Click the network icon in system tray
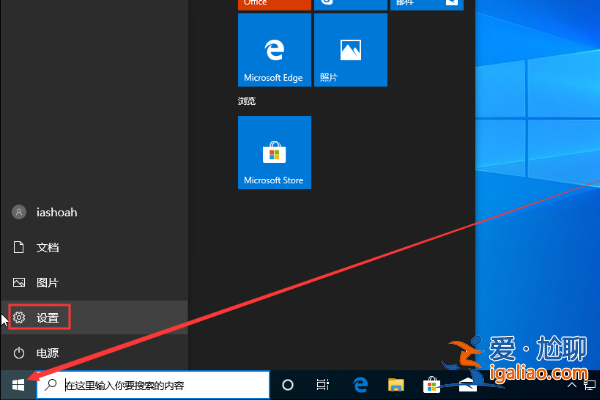The image size is (600, 400). coord(590,385)
